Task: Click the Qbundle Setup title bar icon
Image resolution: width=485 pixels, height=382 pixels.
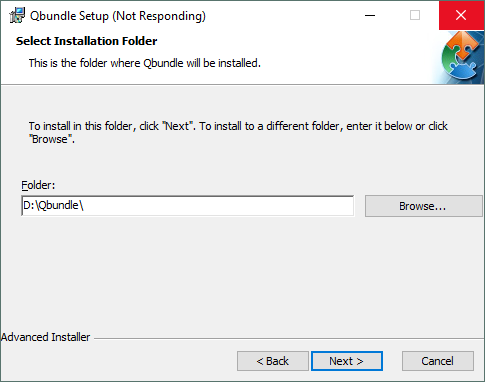Action: (x=17, y=15)
